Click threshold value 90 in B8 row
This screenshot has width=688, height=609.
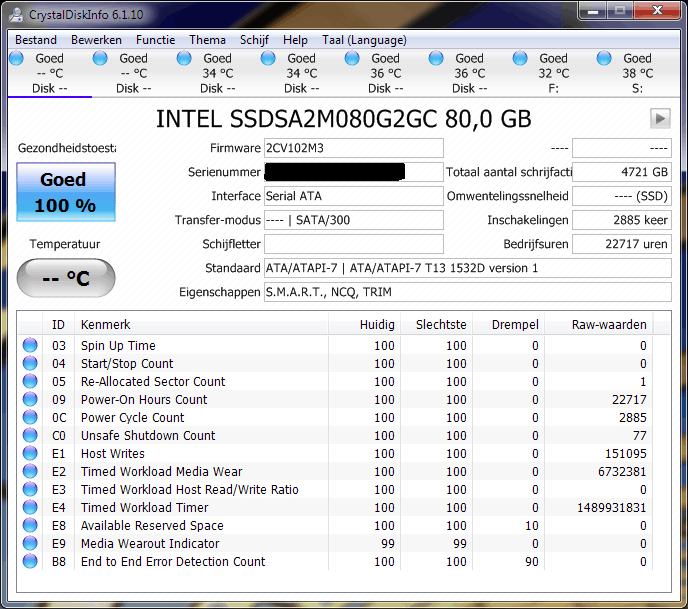point(532,562)
